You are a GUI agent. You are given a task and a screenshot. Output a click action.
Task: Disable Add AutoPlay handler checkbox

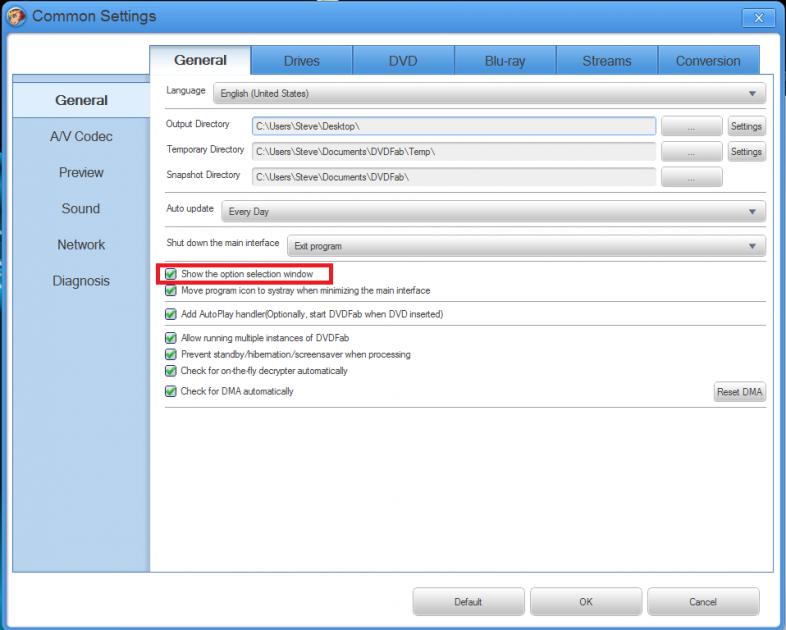[x=171, y=314]
